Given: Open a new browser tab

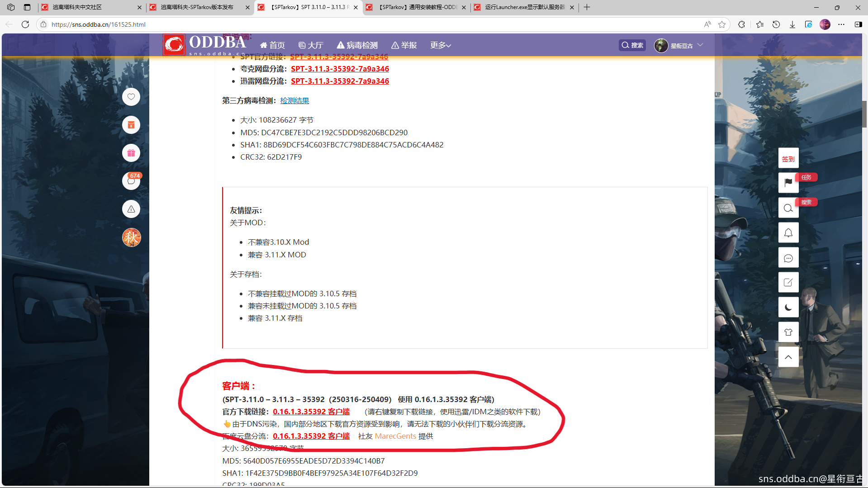Looking at the screenshot, I should click(x=587, y=7).
